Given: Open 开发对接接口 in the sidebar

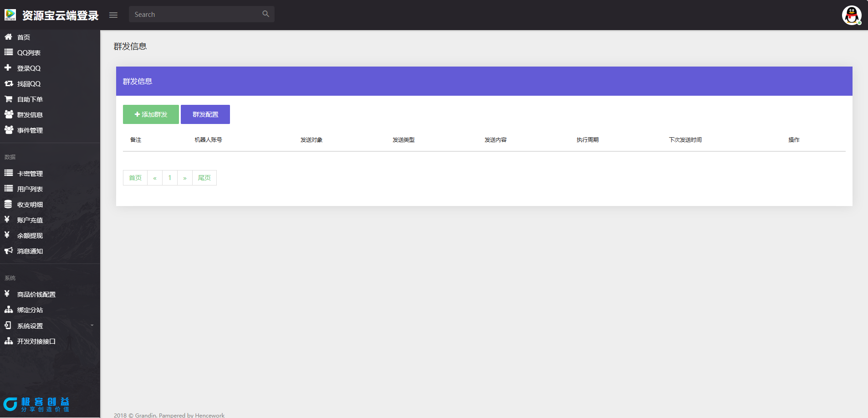Looking at the screenshot, I should click(x=36, y=341).
